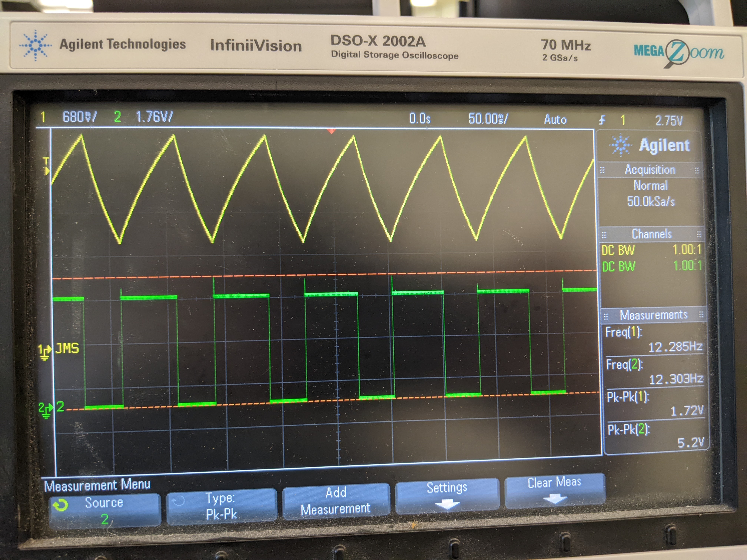Select the Acquisition panel header
747x560 pixels.
(x=649, y=170)
